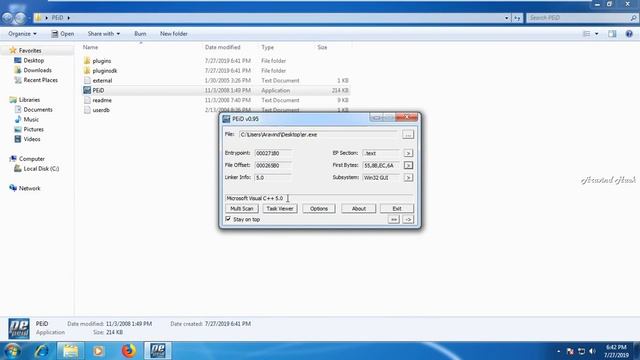Click the Explorer Back button
Screen dimensions: 640x360
click(x=7, y=18)
